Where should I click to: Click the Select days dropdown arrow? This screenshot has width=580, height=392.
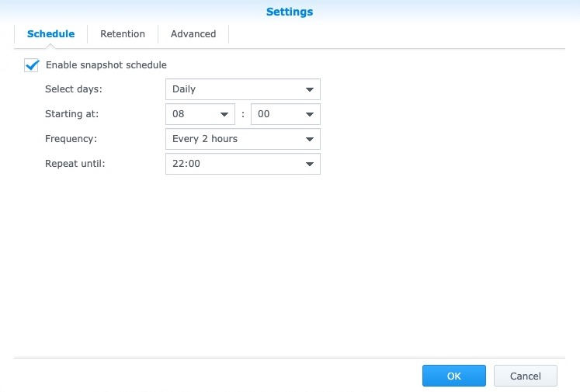point(310,89)
